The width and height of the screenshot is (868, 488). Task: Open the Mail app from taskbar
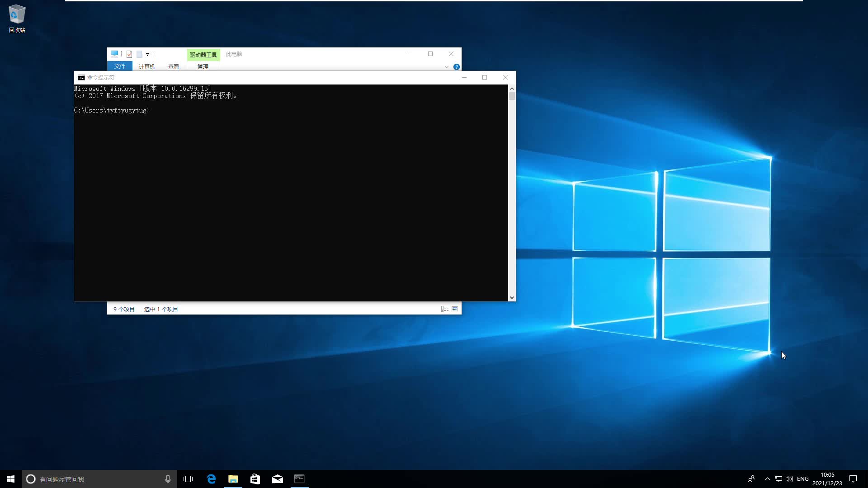coord(278,479)
